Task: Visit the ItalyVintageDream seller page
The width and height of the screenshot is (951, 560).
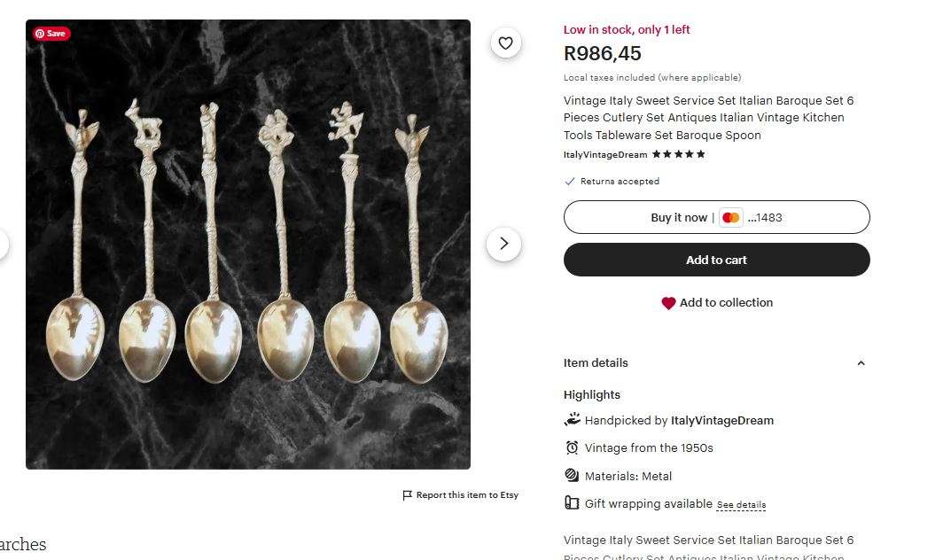Action: pyautogui.click(x=604, y=154)
